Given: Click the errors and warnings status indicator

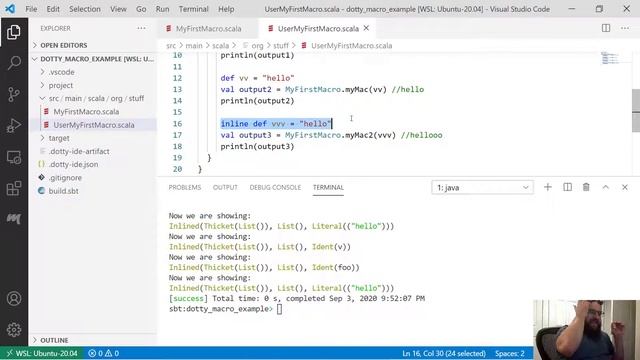Looking at the screenshot, I should pos(104,353).
